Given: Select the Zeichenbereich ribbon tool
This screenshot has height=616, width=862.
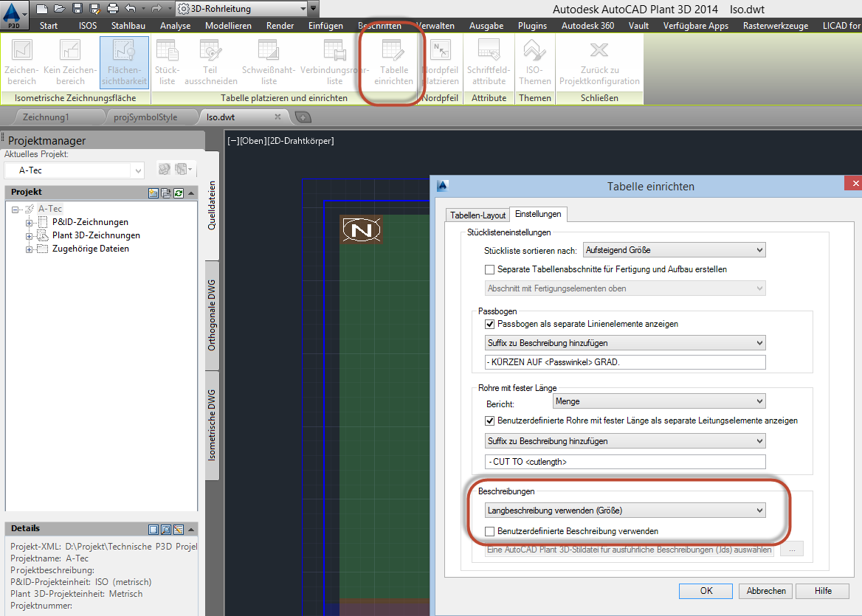Looking at the screenshot, I should [22, 63].
